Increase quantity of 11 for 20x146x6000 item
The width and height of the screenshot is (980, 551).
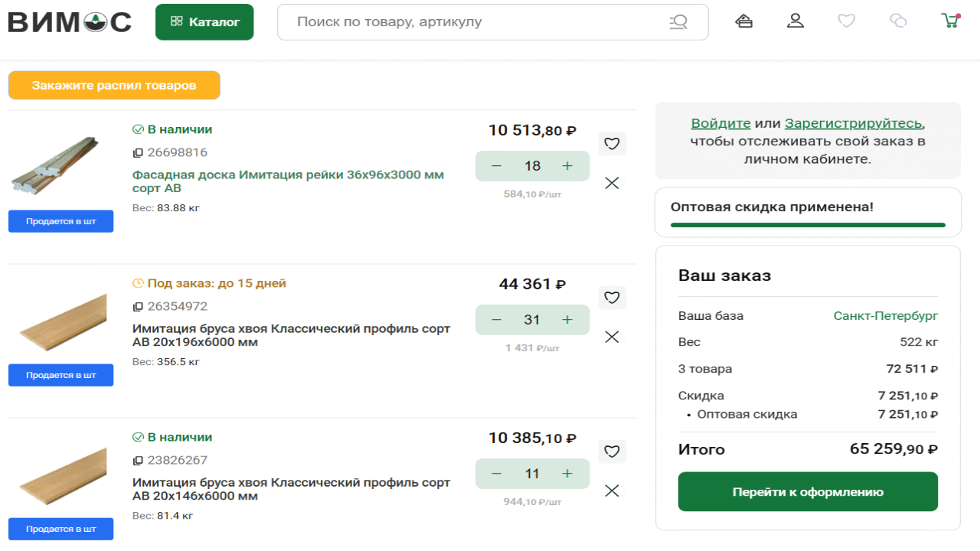pos(567,474)
